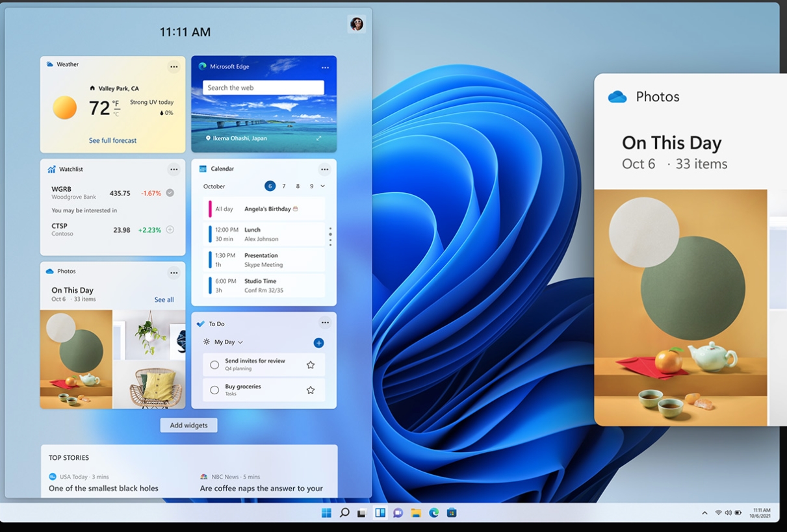
Task: Select the WGRB Woodgrove Bank stock row
Action: pyautogui.click(x=113, y=193)
